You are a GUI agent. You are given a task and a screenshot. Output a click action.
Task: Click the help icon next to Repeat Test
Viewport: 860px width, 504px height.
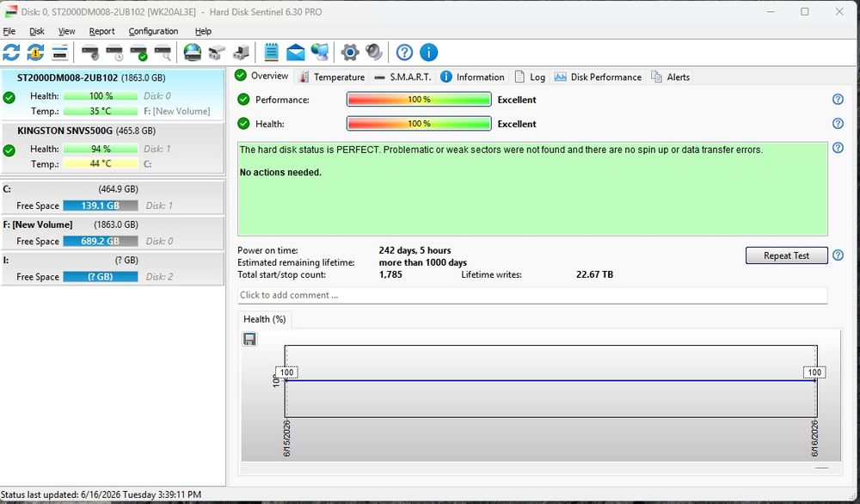[x=838, y=255]
